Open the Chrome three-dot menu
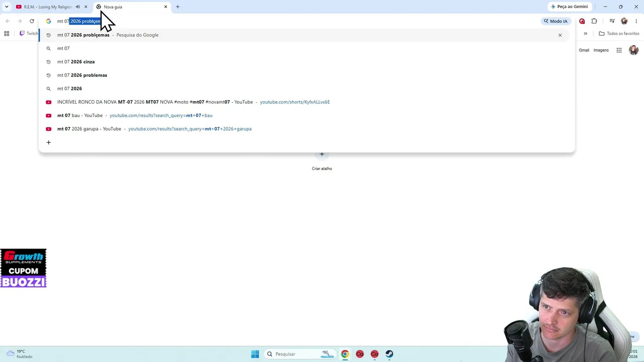Image resolution: width=644 pixels, height=362 pixels. [x=636, y=21]
